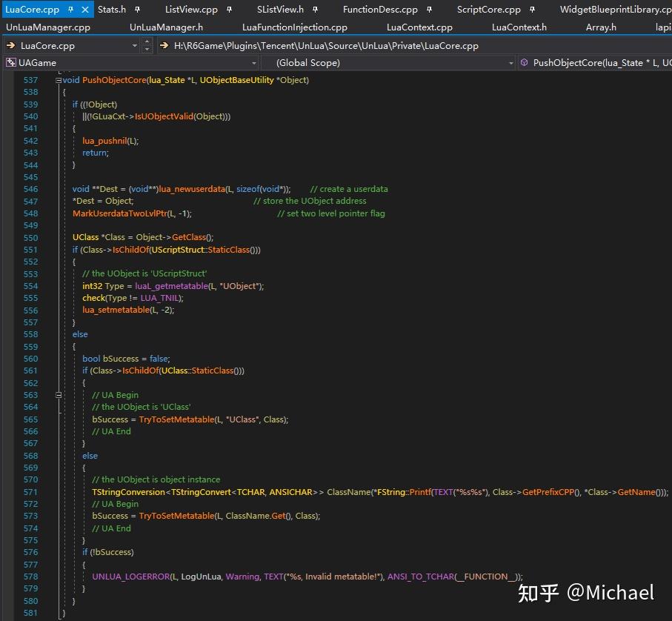Open the LuaContext.h tab
Viewport: 672px width, 621px height.
[519, 27]
